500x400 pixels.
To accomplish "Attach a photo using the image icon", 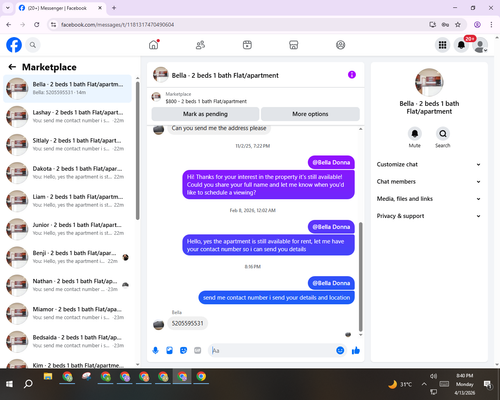I will (x=169, y=350).
